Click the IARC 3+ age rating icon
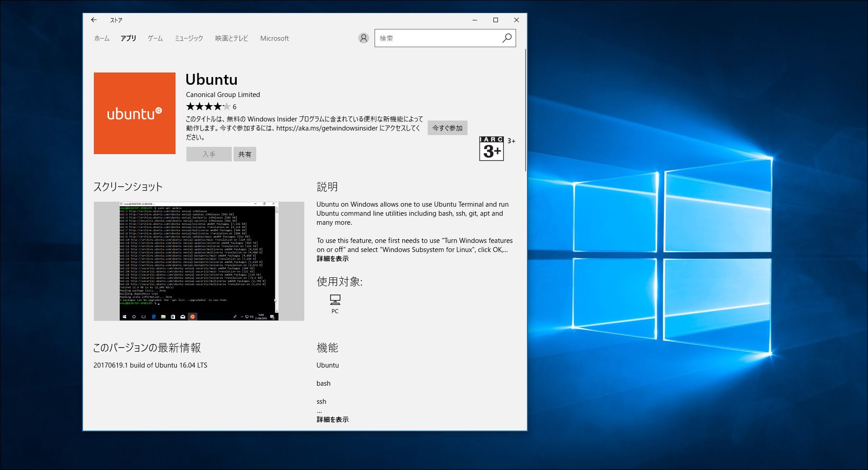 [x=492, y=148]
